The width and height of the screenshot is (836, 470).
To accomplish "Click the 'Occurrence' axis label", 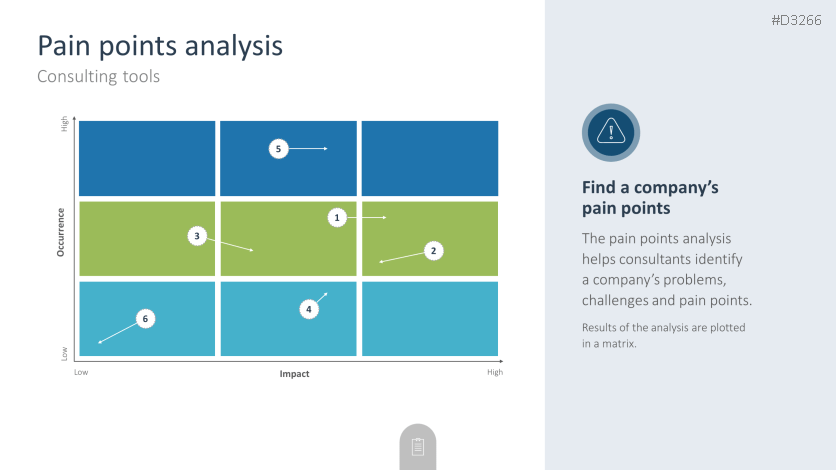I will pos(61,232).
